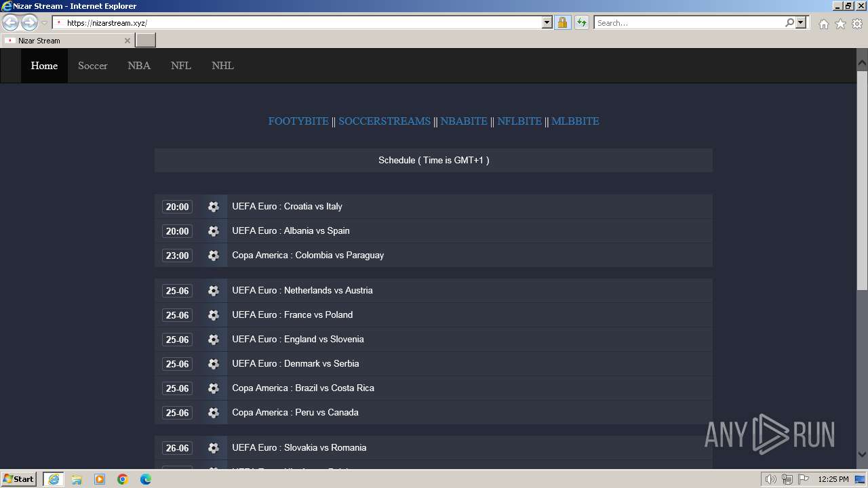Image resolution: width=868 pixels, height=488 pixels.
Task: Follow the FOOTYBITE link
Action: pyautogui.click(x=298, y=121)
